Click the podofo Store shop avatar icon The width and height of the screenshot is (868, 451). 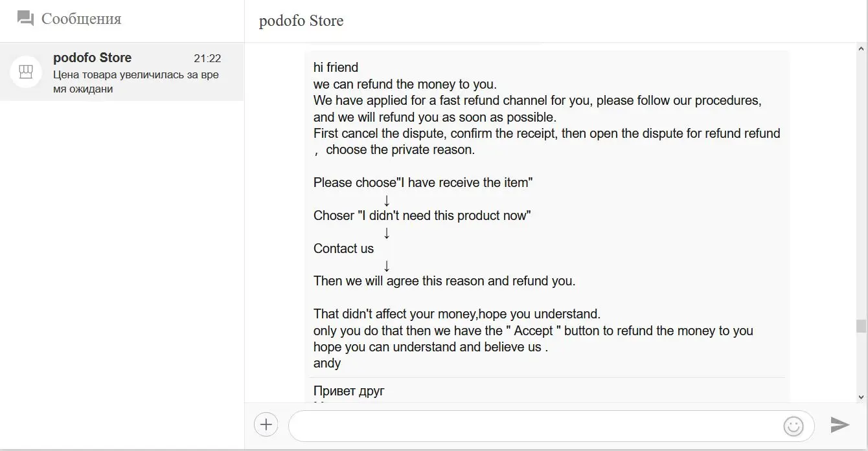tap(26, 72)
